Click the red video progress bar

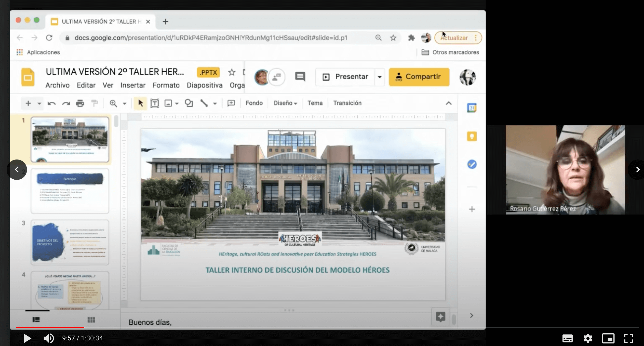[50, 327]
